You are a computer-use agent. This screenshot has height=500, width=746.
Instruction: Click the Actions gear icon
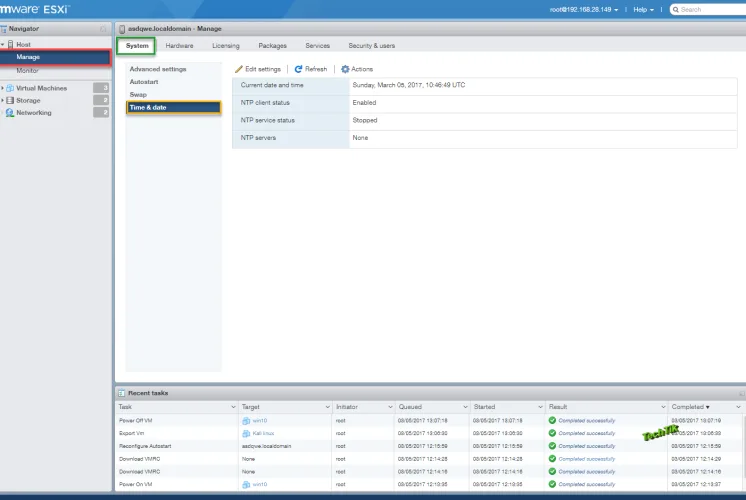[x=345, y=69]
